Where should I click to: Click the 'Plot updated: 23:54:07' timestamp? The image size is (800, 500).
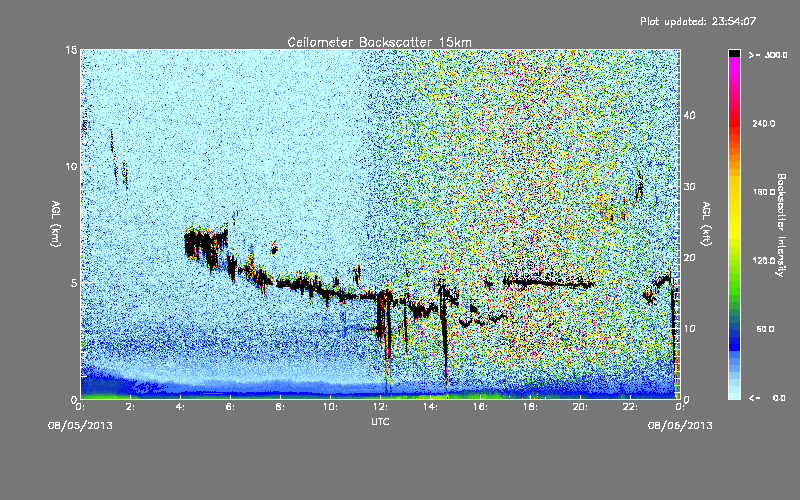(698, 21)
